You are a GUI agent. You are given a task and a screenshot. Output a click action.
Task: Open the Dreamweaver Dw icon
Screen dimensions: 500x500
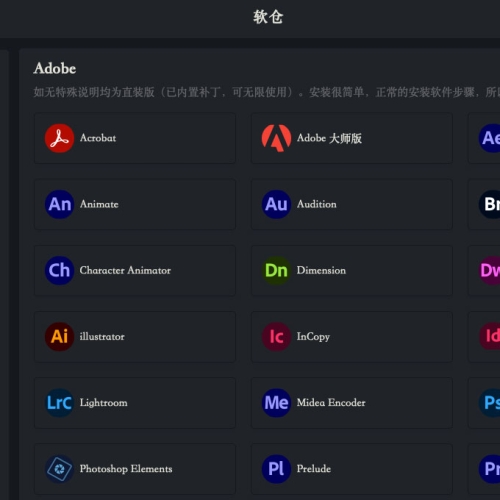point(489,270)
